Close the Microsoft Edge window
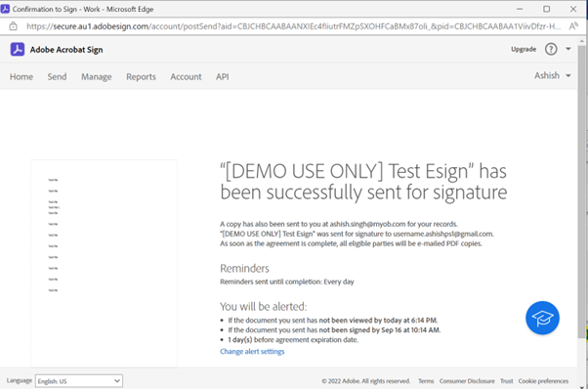 [x=573, y=9]
